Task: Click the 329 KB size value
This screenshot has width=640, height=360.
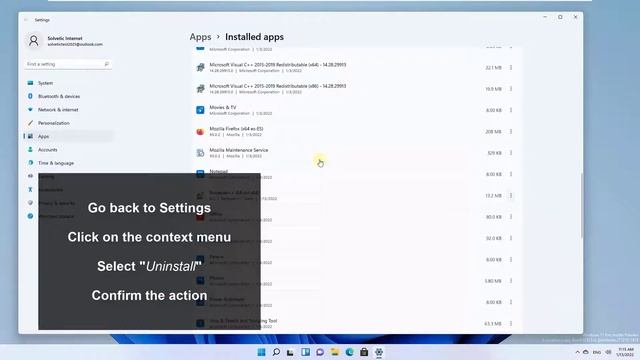Action: coord(494,153)
